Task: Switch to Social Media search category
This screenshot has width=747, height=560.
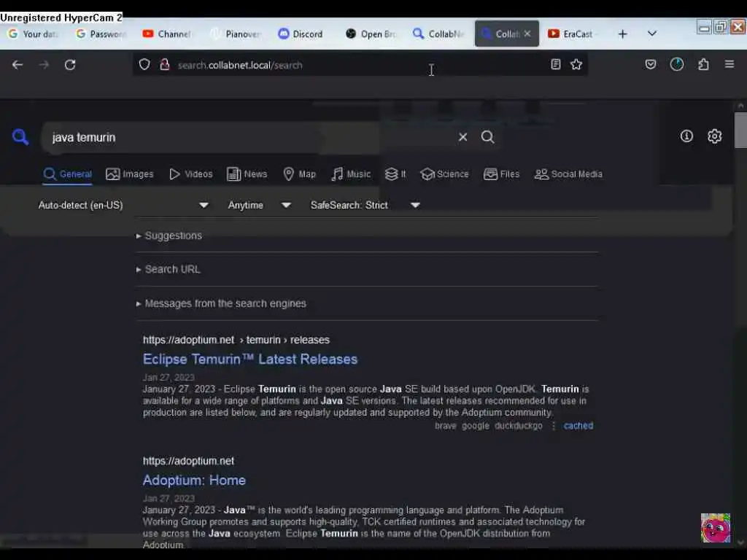Action: [568, 174]
